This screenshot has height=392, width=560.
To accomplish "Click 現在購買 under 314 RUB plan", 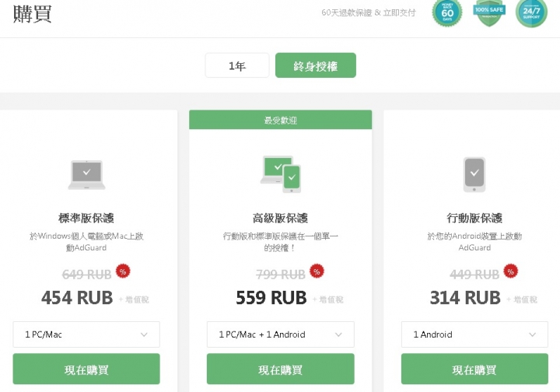I will [x=474, y=369].
